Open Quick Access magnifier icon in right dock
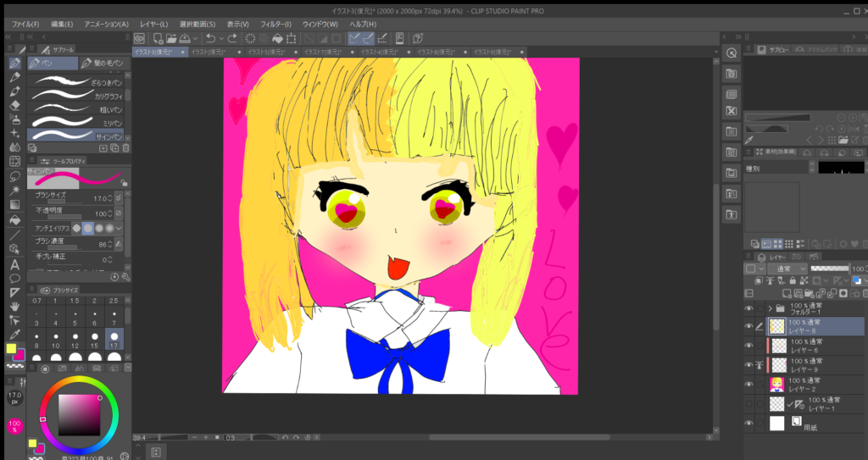Viewport: 868px width, 460px height. (732, 53)
